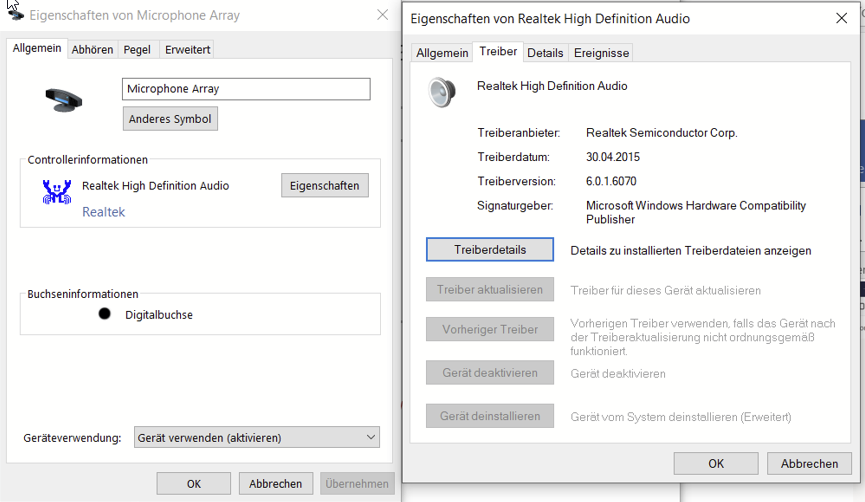Click the Microphone Array title bar icon
Viewport: 865px width, 502px height.
pyautogui.click(x=15, y=15)
